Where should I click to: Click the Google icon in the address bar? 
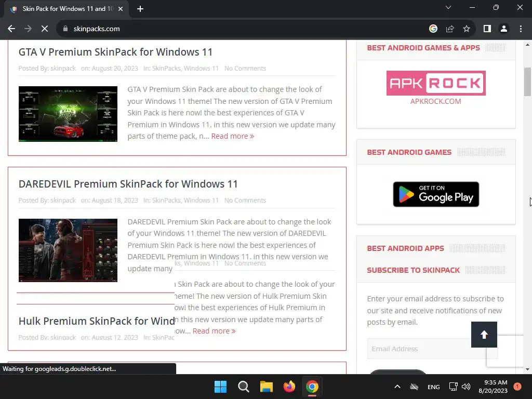coord(433,29)
